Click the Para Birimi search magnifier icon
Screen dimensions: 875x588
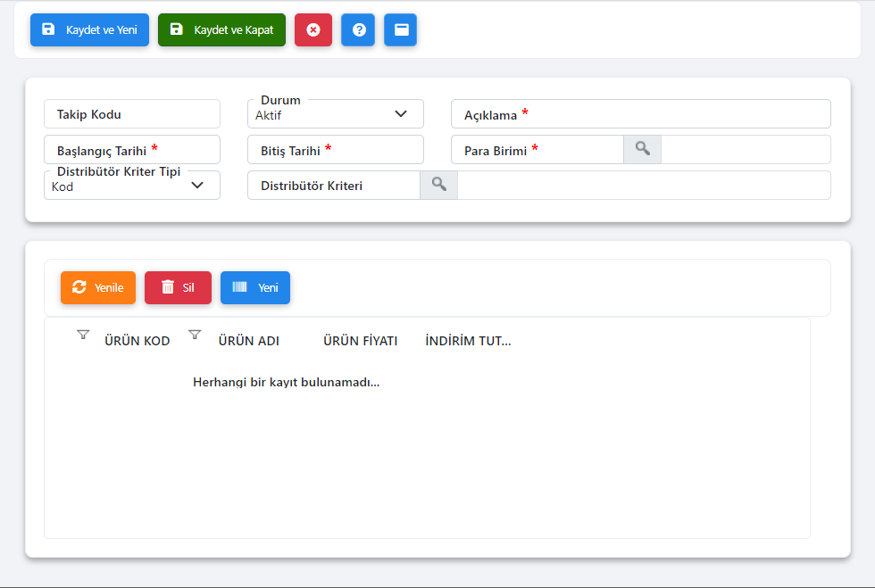pyautogui.click(x=642, y=149)
